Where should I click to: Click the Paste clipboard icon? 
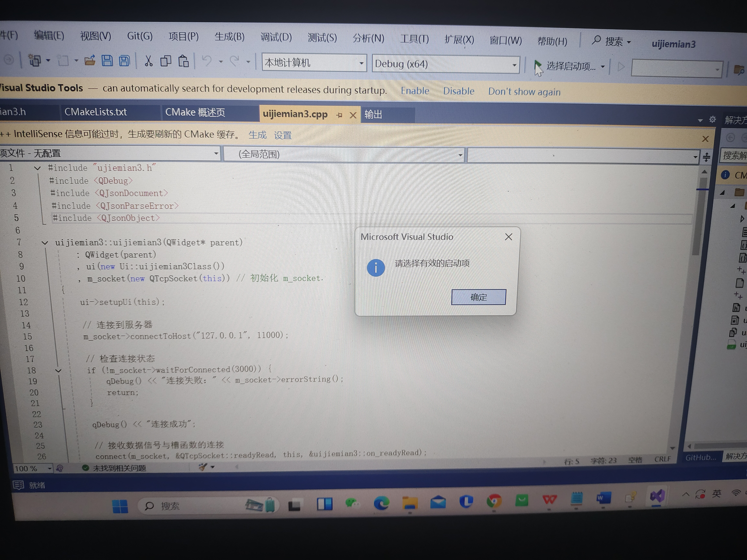point(183,61)
